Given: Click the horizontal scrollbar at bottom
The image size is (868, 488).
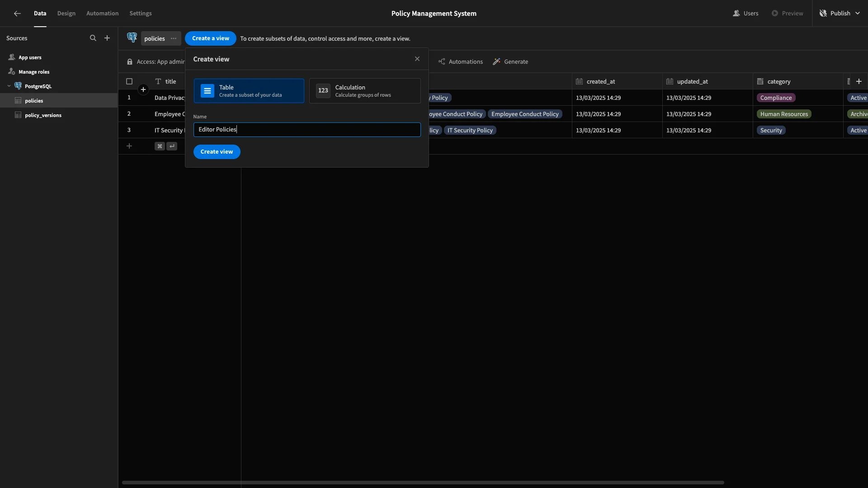Looking at the screenshot, I should click(423, 483).
